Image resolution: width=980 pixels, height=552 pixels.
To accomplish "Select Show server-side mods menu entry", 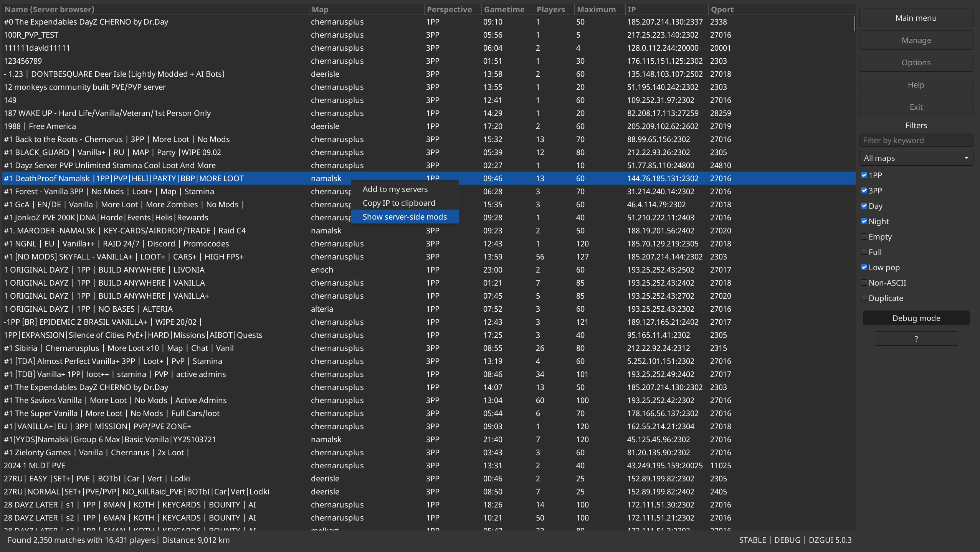I will tap(405, 217).
